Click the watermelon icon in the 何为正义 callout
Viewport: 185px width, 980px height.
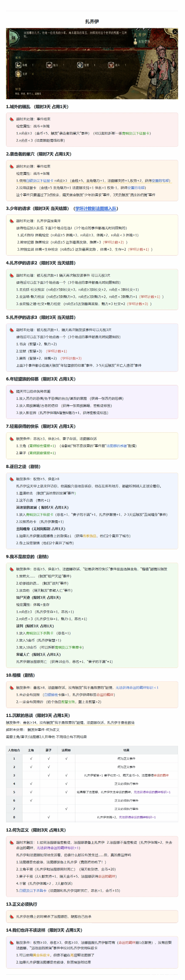12,842
